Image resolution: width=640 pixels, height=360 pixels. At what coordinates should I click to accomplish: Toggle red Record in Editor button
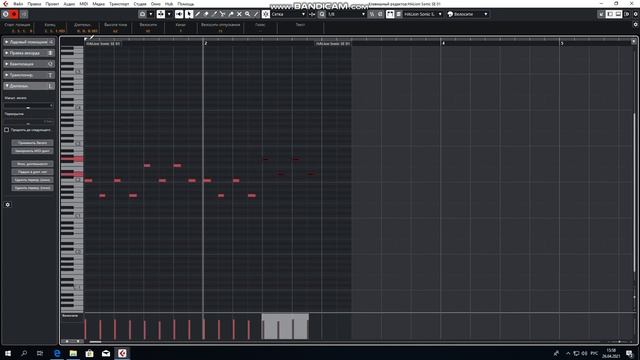pos(14,14)
